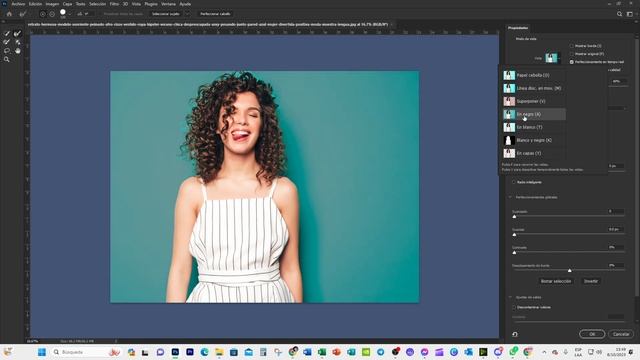
Task: Open PowerPoint from the taskbar
Action: [336, 352]
